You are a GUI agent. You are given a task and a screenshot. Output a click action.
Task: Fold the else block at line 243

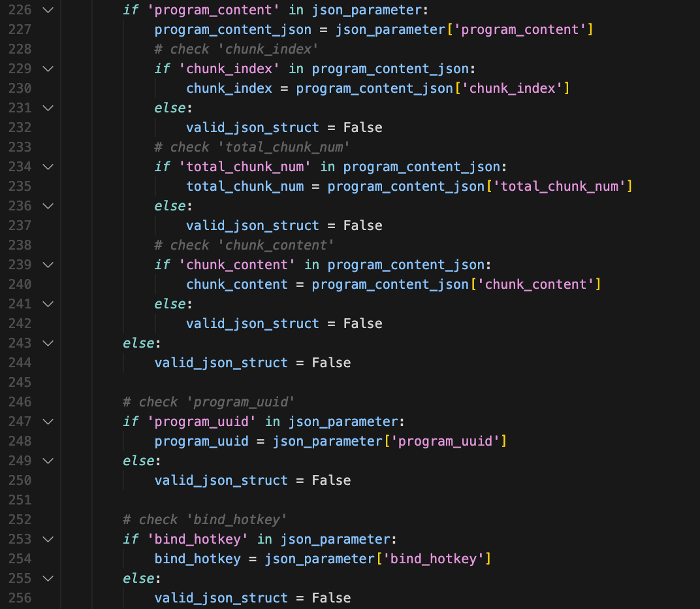(47, 343)
